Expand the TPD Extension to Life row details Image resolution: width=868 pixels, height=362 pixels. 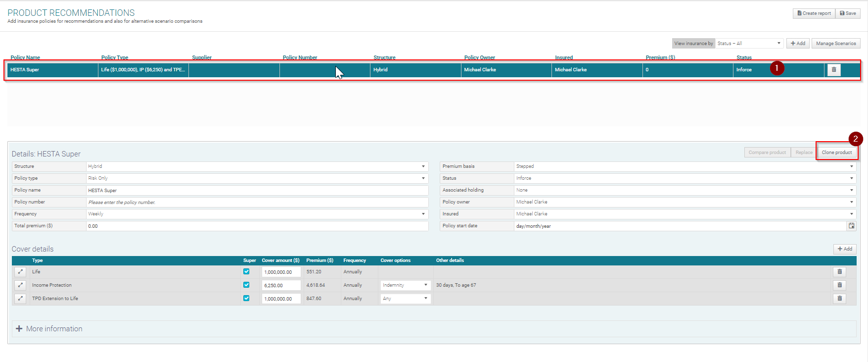(x=20, y=299)
